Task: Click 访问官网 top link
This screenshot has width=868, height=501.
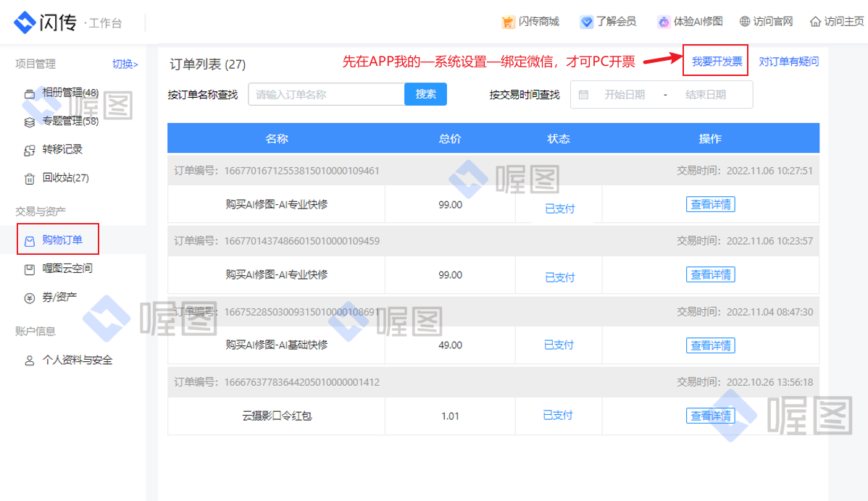Action: (x=773, y=22)
